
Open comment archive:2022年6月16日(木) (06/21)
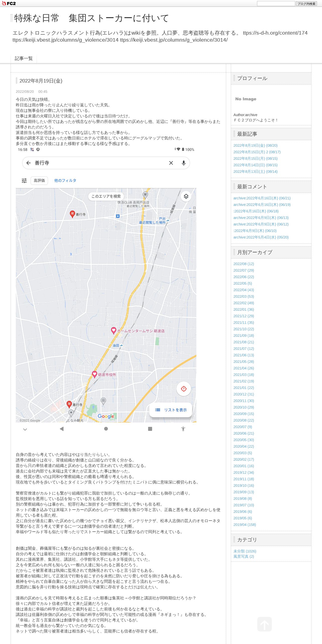pyautogui.click(x=262, y=198)
